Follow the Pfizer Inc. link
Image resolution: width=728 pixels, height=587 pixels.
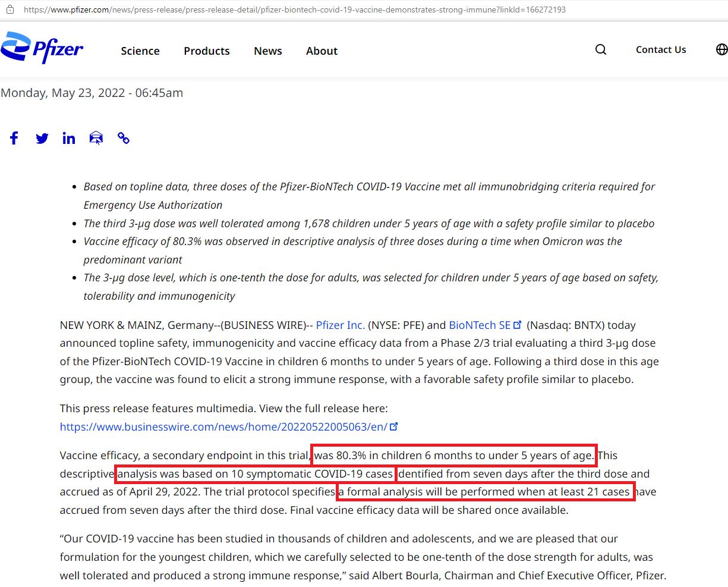click(341, 325)
